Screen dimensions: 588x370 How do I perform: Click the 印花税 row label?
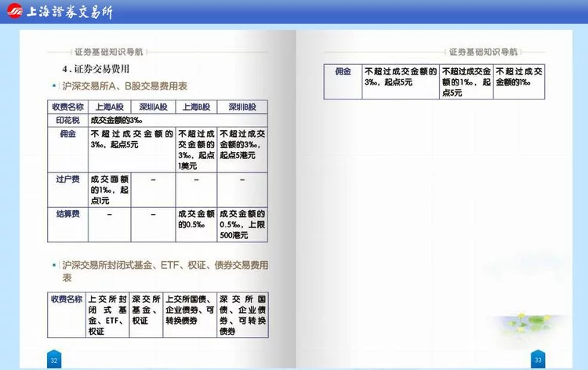tap(68, 121)
